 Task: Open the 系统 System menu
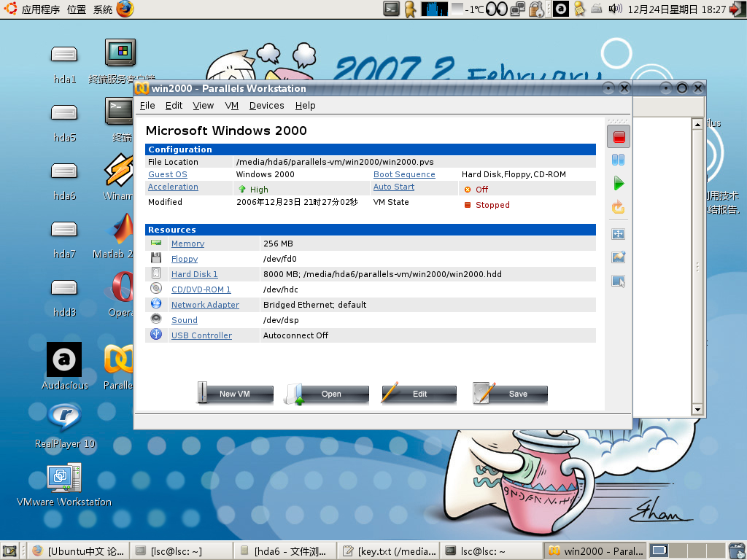pos(102,9)
